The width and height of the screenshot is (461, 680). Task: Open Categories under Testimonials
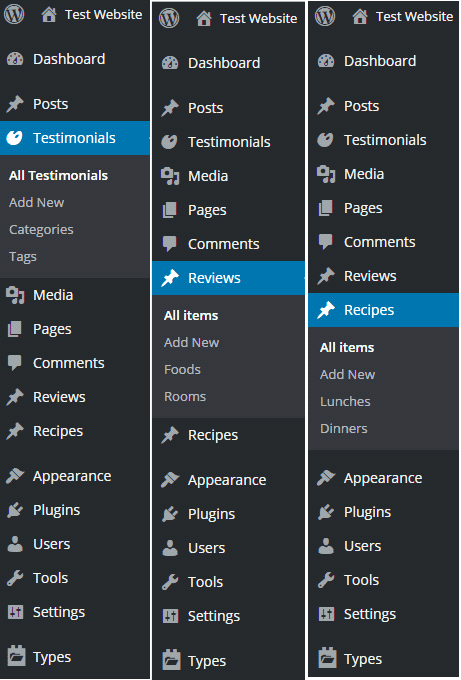pyautogui.click(x=41, y=229)
